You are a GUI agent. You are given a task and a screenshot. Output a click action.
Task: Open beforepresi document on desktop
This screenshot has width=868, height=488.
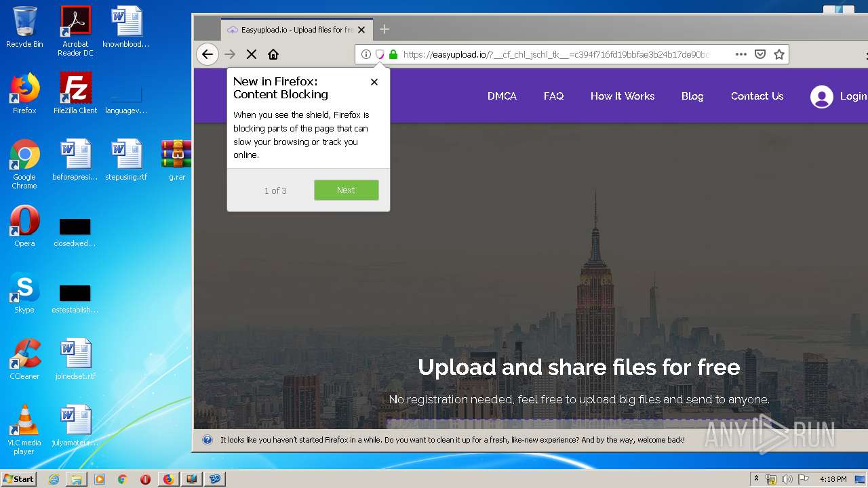click(75, 160)
